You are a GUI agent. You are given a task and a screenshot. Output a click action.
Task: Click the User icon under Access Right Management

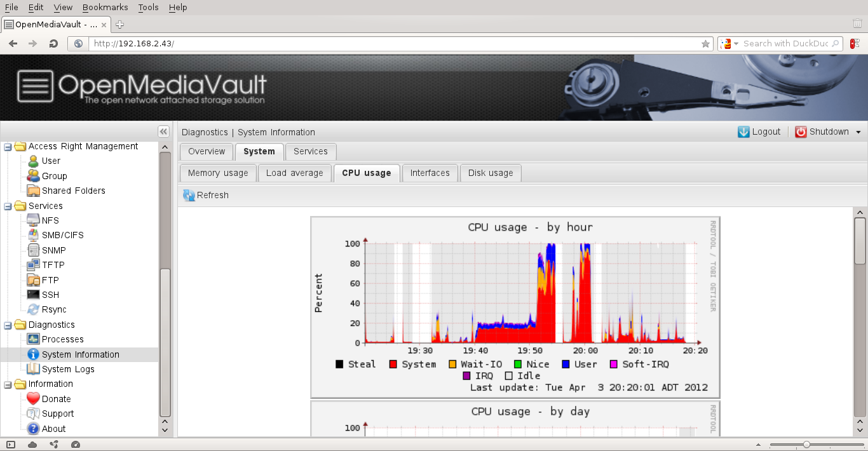(x=33, y=161)
